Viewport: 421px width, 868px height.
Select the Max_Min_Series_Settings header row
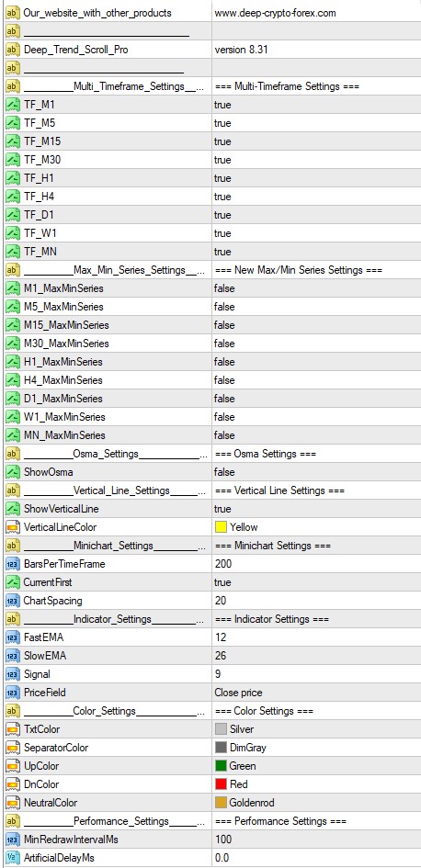coord(210,270)
